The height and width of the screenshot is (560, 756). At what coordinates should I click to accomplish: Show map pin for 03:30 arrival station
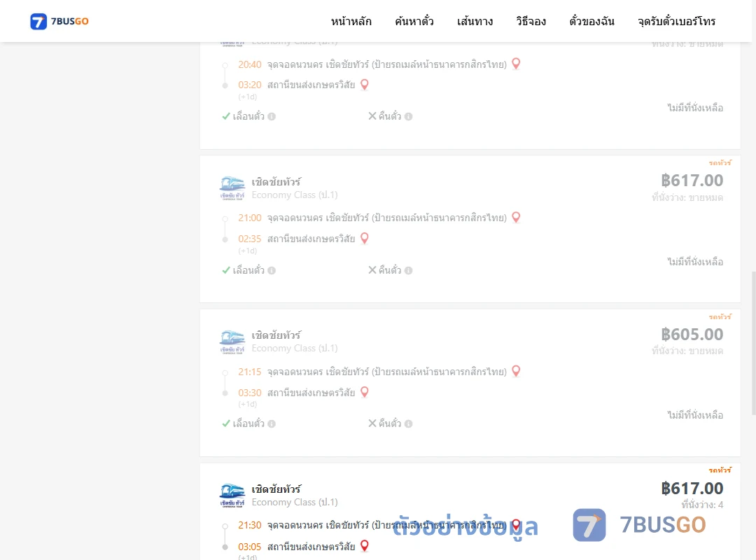pyautogui.click(x=365, y=392)
